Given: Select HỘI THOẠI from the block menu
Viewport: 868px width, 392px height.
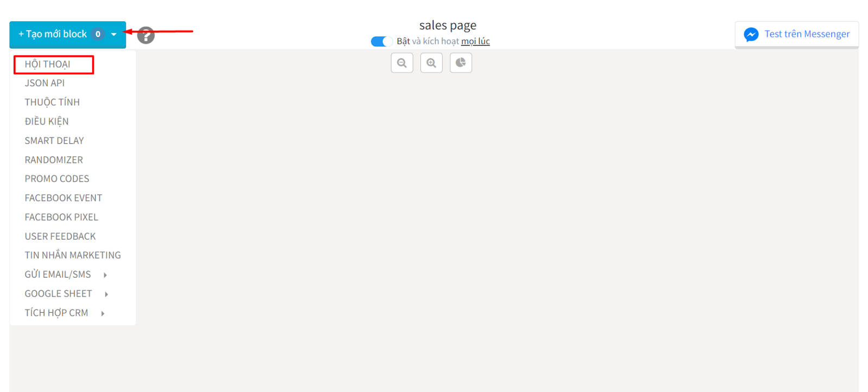Looking at the screenshot, I should (x=47, y=64).
